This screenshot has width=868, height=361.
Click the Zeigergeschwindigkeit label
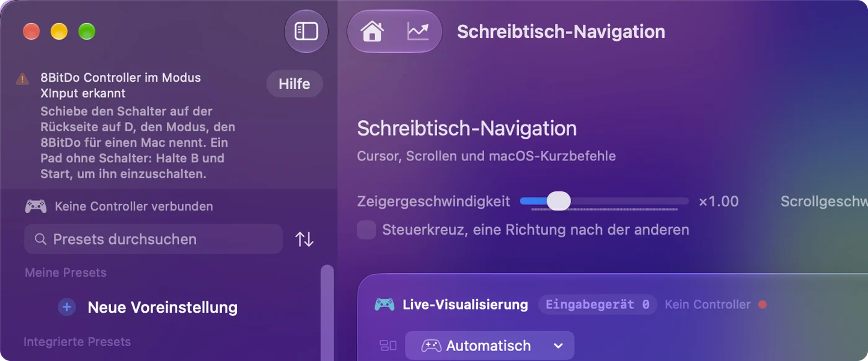click(x=434, y=201)
